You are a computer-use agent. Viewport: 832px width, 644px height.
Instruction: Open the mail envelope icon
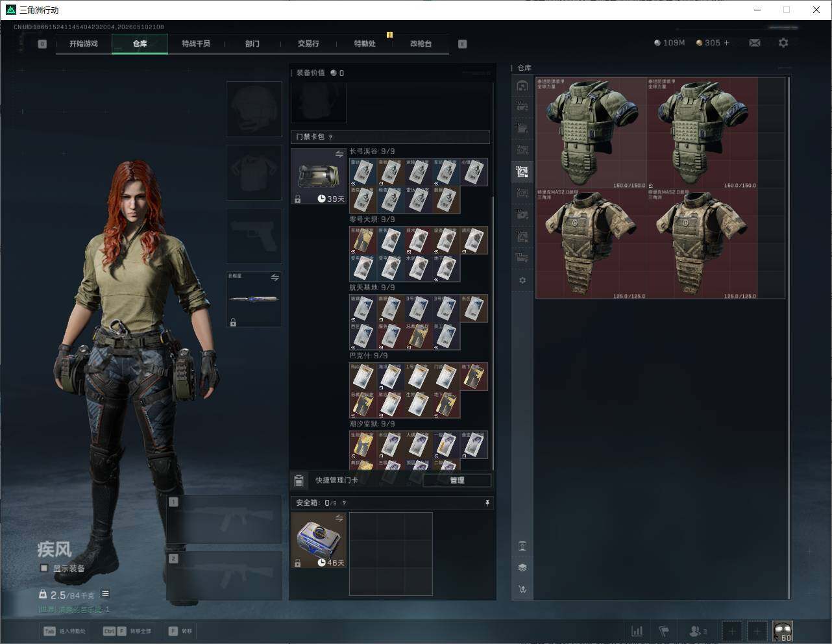pos(755,43)
